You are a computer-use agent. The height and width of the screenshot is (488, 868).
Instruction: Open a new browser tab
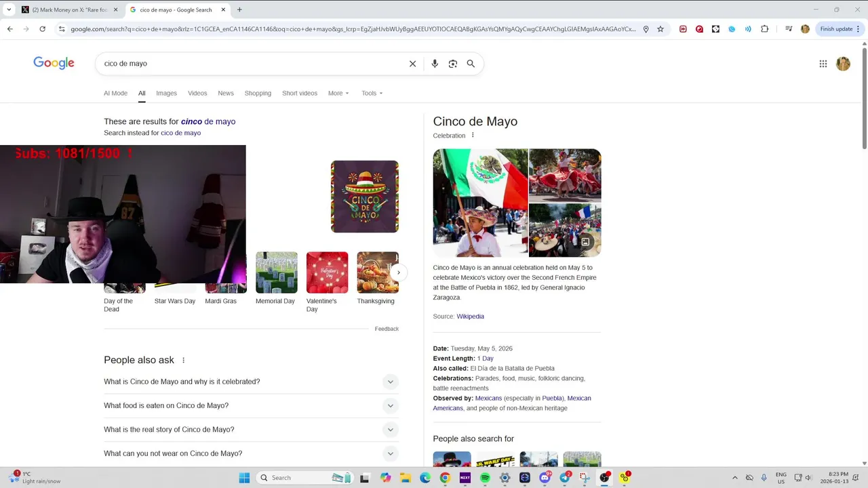pyautogui.click(x=239, y=9)
